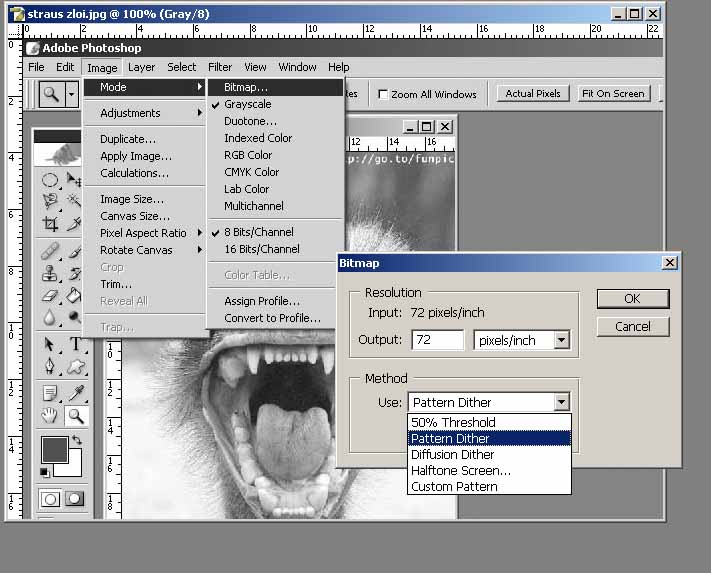The width and height of the screenshot is (711, 573).
Task: Select the Custom Shape tool
Action: [76, 366]
